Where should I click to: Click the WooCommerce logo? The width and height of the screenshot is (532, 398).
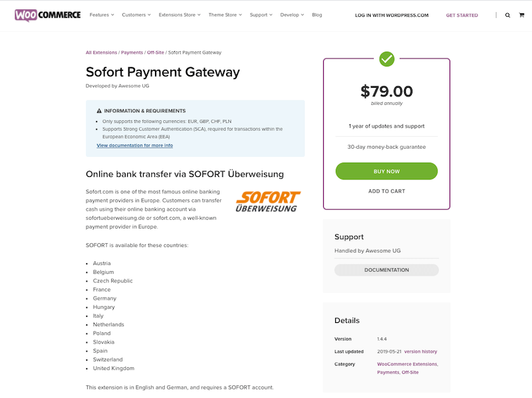point(48,15)
